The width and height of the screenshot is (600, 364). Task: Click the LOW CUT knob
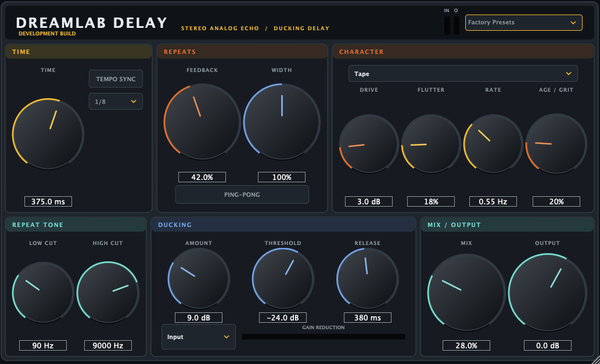(43, 293)
